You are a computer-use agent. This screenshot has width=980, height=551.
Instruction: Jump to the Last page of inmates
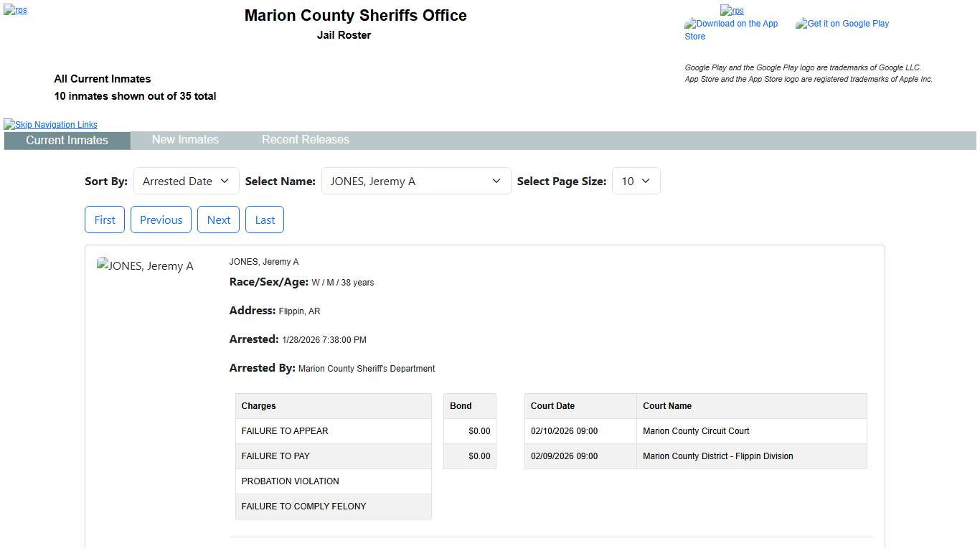pyautogui.click(x=265, y=220)
